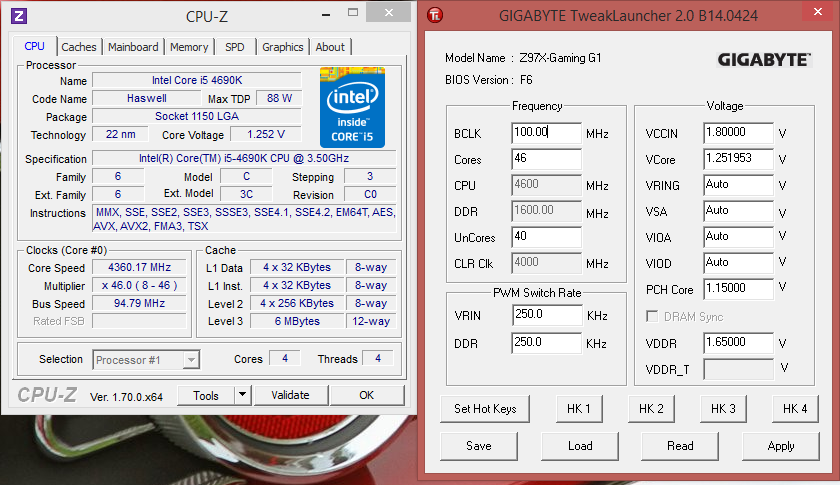Expand the Tools dropdown arrow in CPU-Z
Viewport: 840px width, 485px height.
(243, 395)
